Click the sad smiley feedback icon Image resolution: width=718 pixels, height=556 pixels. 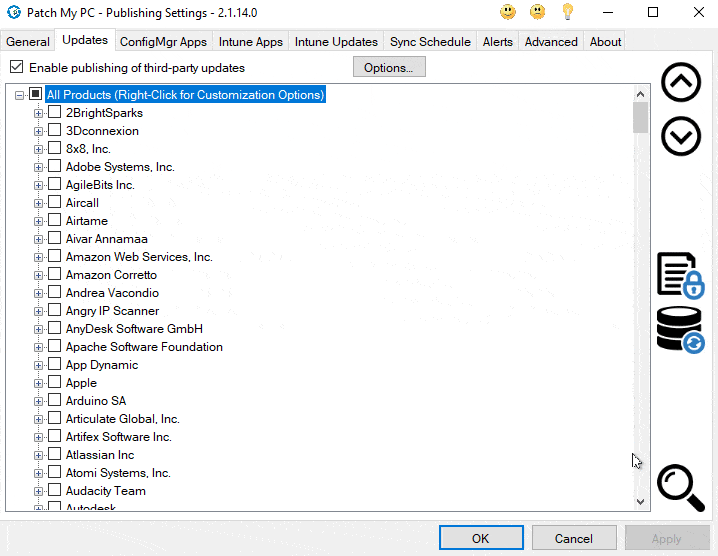(x=538, y=12)
